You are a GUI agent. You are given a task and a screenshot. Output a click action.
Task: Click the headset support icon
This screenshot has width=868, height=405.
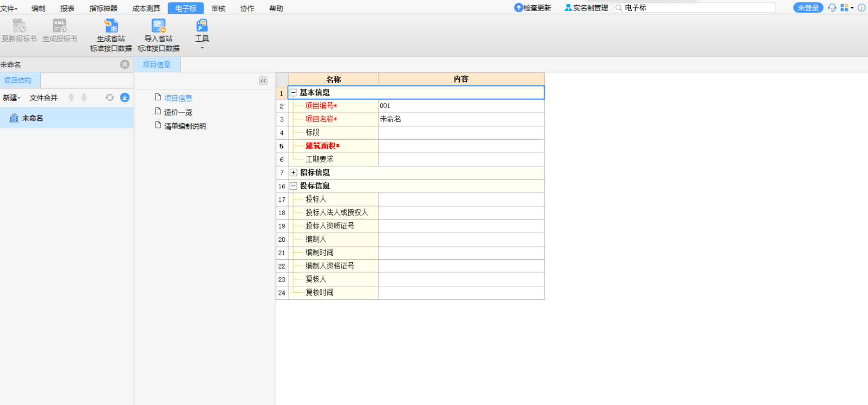coord(832,8)
